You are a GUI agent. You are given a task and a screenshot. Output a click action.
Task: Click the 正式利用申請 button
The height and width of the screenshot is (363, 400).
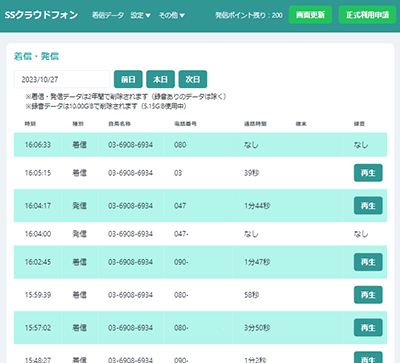point(367,15)
